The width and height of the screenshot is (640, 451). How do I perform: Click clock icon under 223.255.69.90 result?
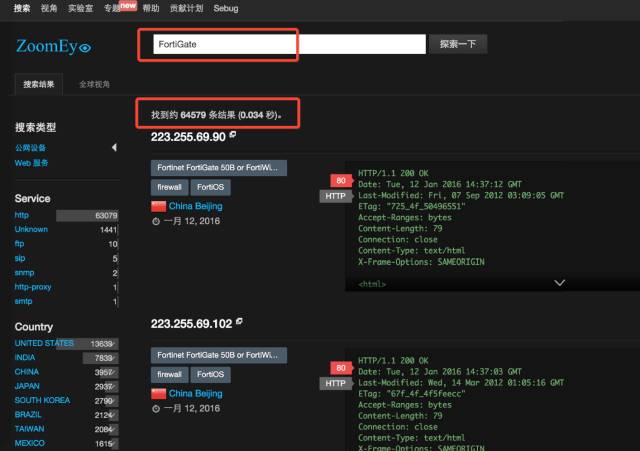156,222
